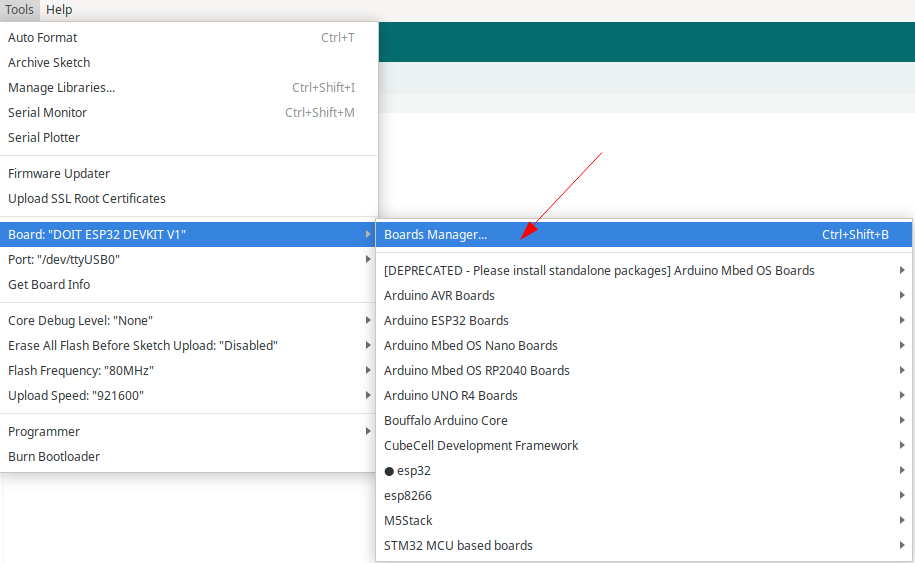
Task: Open Manage Libraries...
Action: pos(189,88)
